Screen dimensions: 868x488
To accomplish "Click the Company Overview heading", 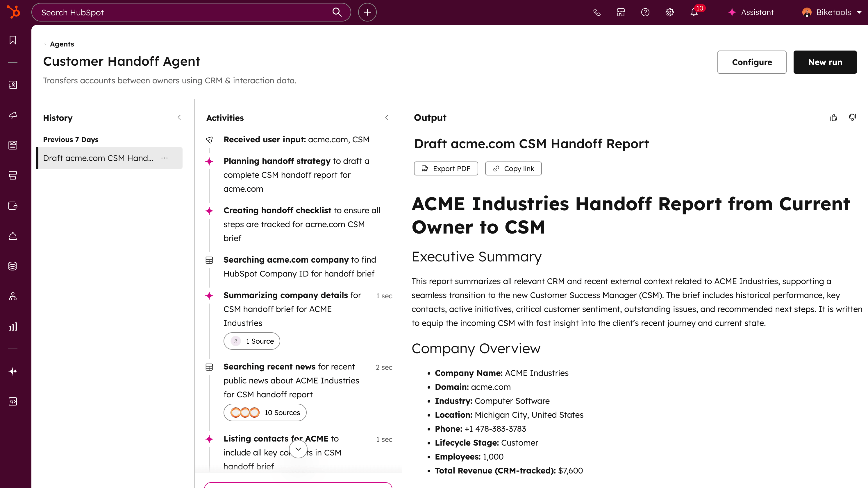I will pos(476,349).
